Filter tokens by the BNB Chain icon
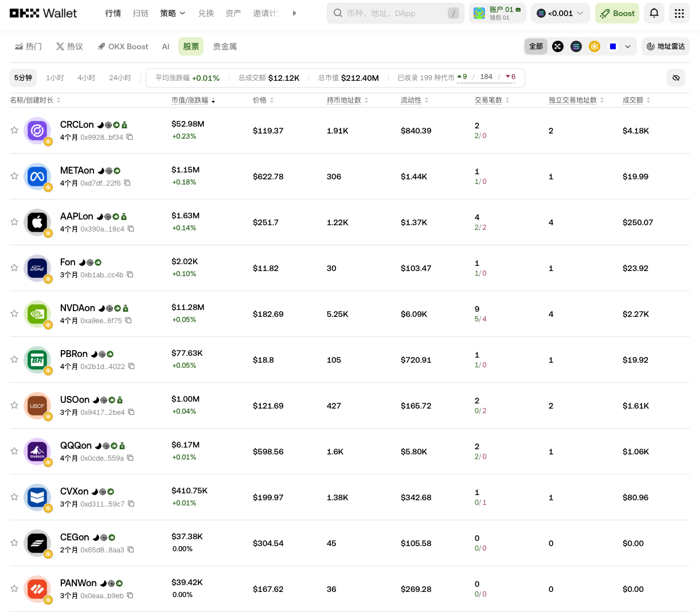The image size is (700, 612). (x=595, y=46)
